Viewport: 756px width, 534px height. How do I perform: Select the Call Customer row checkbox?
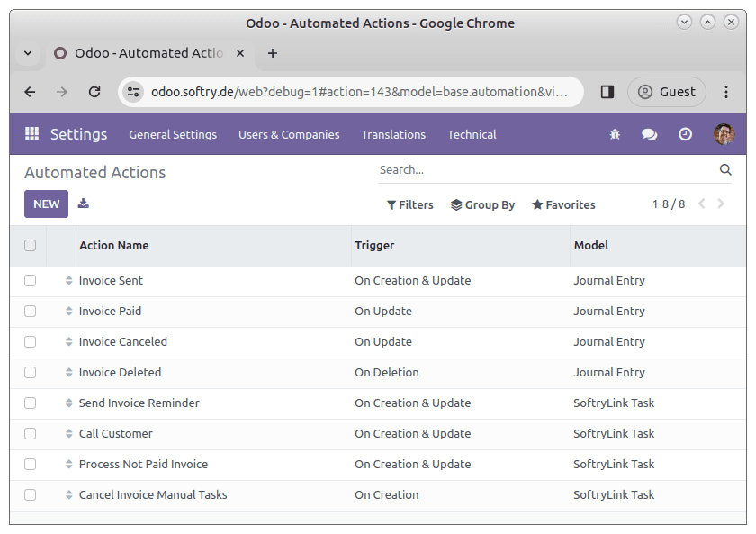[30, 434]
